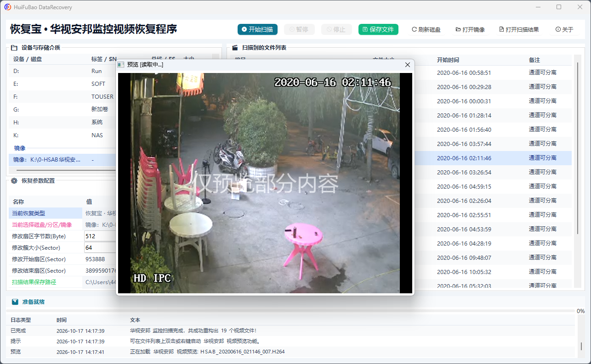Show the 关于 about dialog
This screenshot has width=591, height=364.
pos(564,29)
